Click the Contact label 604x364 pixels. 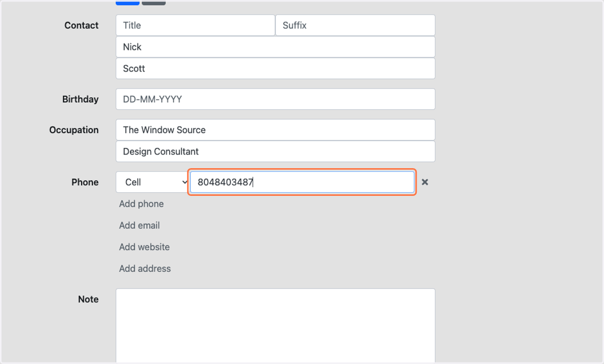82,25
